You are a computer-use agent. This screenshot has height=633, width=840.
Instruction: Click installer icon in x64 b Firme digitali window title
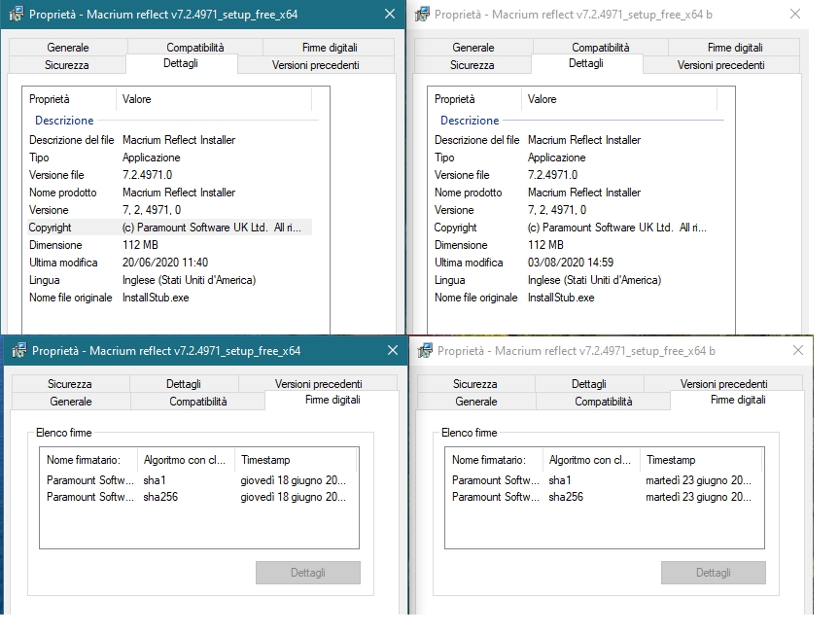[425, 351]
